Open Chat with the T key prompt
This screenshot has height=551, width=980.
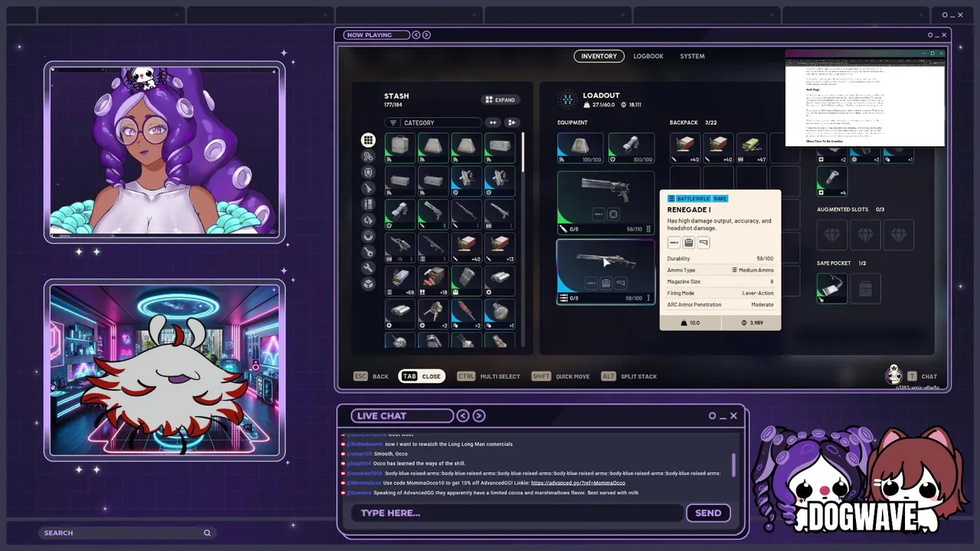(x=923, y=377)
